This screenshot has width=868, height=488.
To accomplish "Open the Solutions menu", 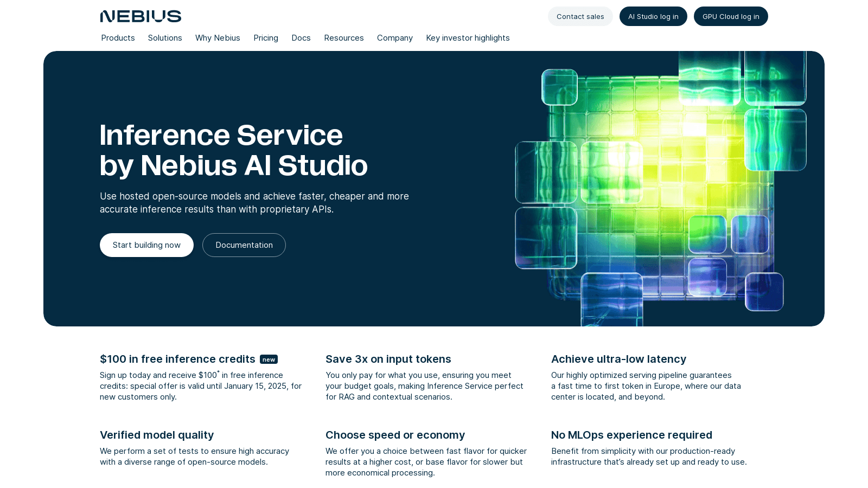I will click(x=165, y=38).
